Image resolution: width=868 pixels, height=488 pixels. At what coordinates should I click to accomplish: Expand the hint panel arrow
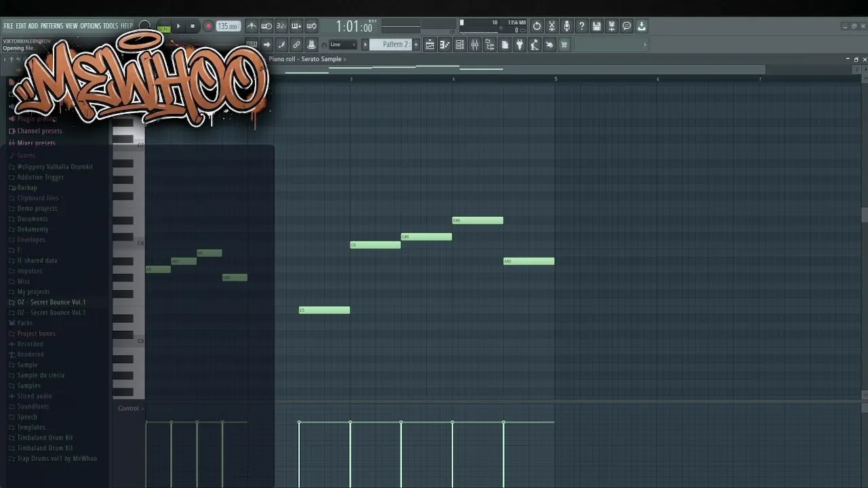point(645,45)
